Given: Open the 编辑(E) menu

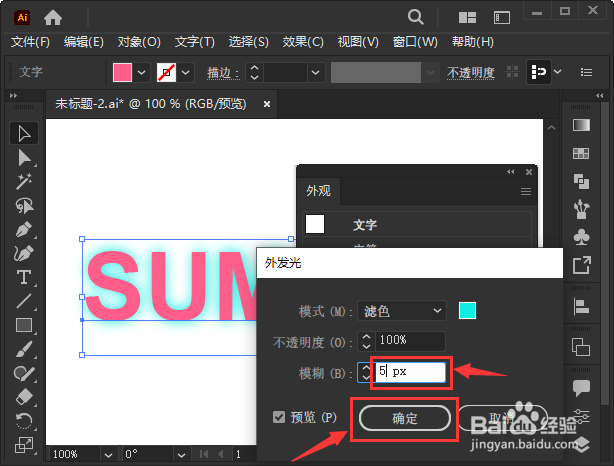Looking at the screenshot, I should [x=83, y=42].
